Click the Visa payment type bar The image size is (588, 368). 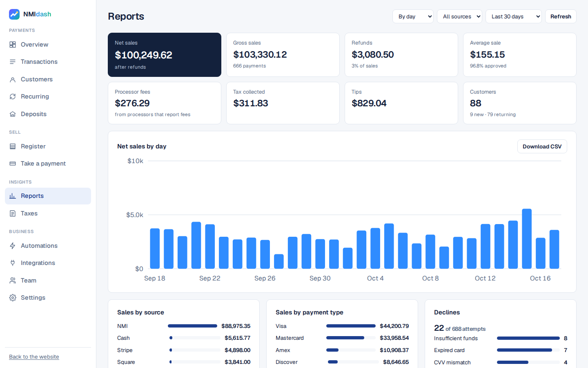[351, 326]
